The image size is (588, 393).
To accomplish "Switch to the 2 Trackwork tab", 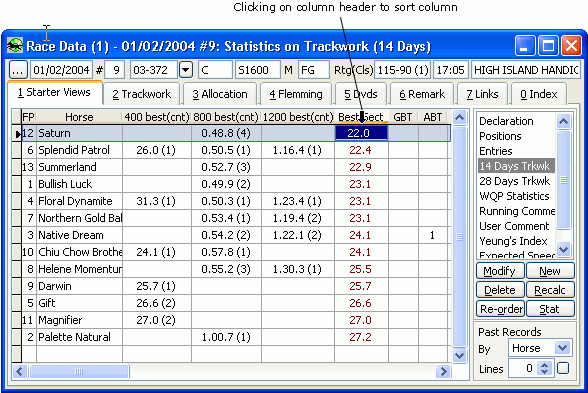I will (x=141, y=94).
